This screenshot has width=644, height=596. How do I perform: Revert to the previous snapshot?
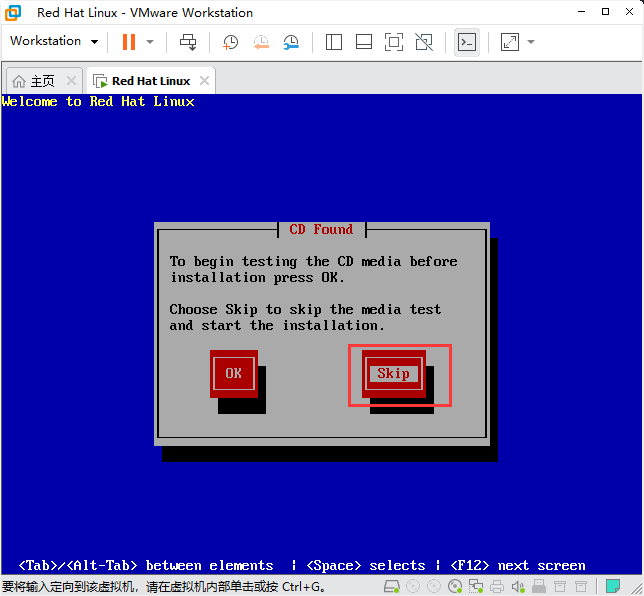[x=261, y=42]
